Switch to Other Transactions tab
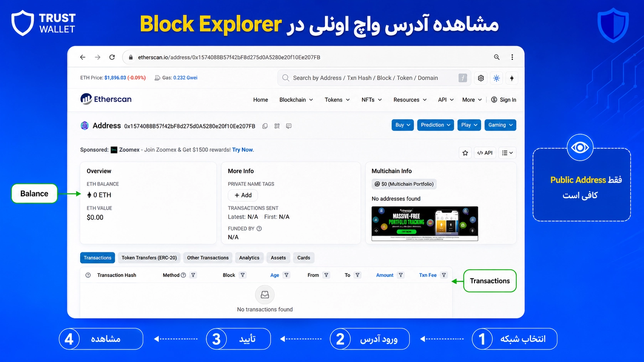The height and width of the screenshot is (362, 644). [x=208, y=258]
